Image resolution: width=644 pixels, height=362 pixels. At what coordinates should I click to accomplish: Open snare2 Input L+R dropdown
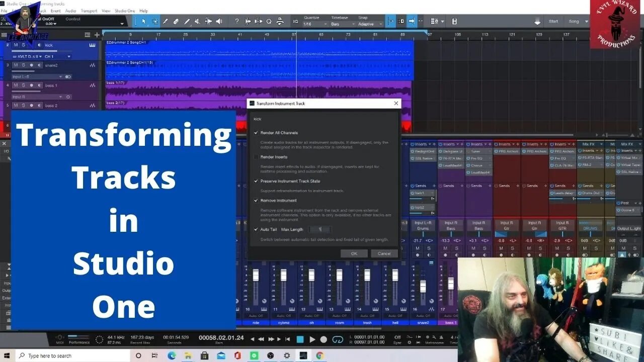coord(37,76)
